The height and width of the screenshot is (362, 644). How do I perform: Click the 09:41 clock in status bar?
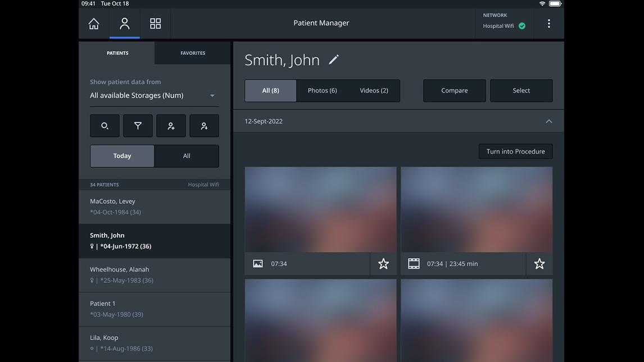pyautogui.click(x=88, y=4)
